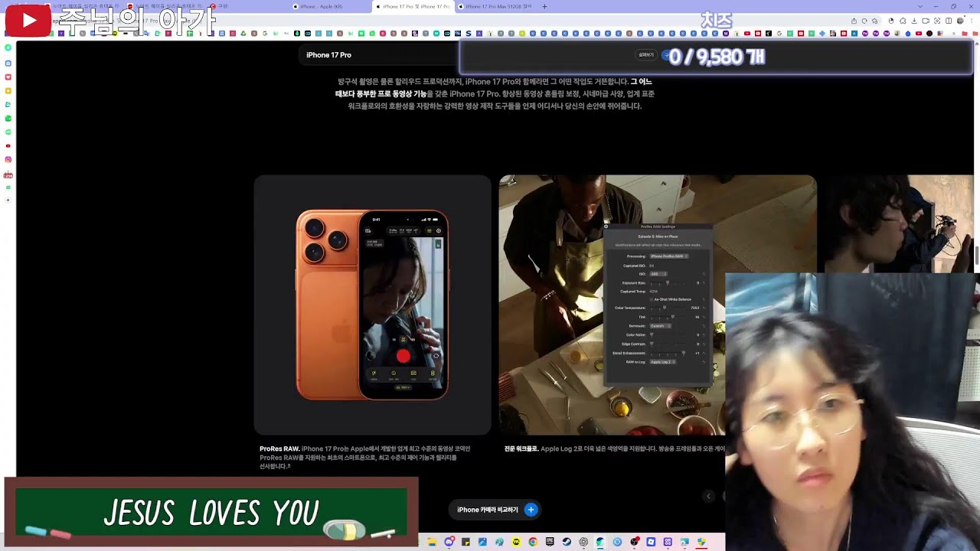Launch Sticky Notes from the taskbar

click(x=466, y=542)
